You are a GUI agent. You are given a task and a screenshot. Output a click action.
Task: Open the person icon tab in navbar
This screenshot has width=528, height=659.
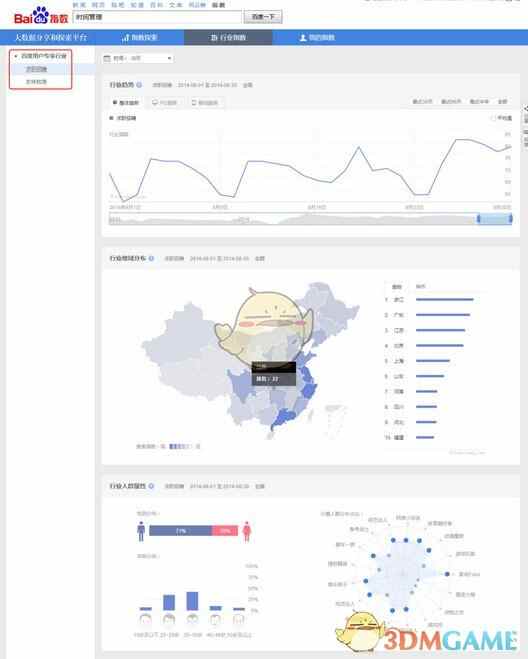pos(317,37)
